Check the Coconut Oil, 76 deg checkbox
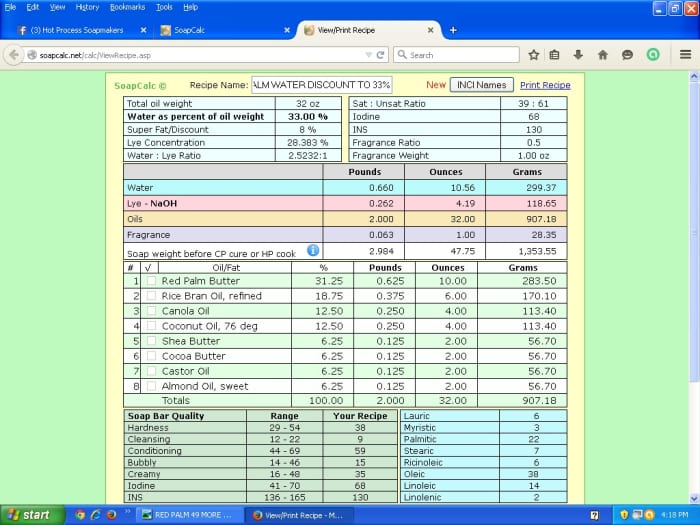The image size is (700, 525). [x=151, y=326]
